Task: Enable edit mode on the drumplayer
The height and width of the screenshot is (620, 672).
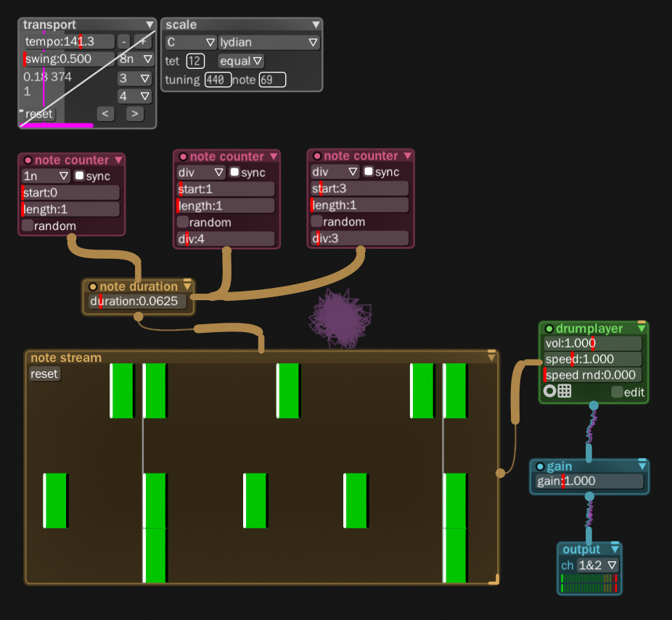Action: pyautogui.click(x=616, y=392)
